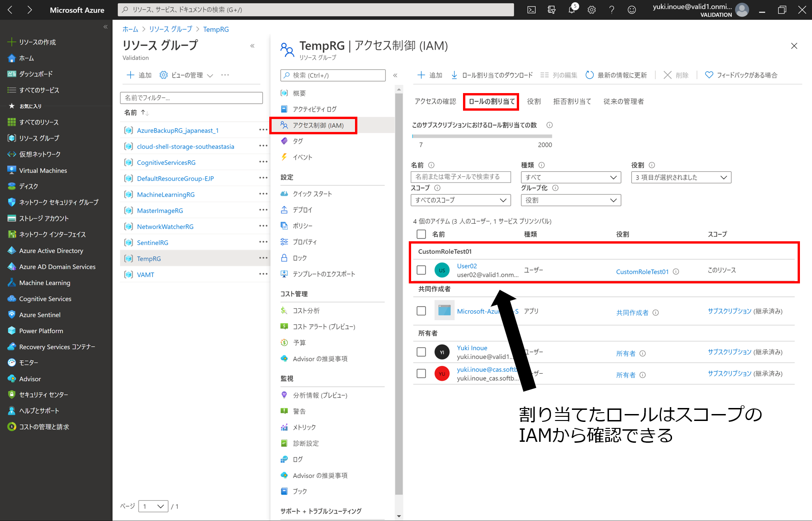Viewport: 812px width, 521px height.
Task: Switch to 役割 tab
Action: (x=534, y=101)
